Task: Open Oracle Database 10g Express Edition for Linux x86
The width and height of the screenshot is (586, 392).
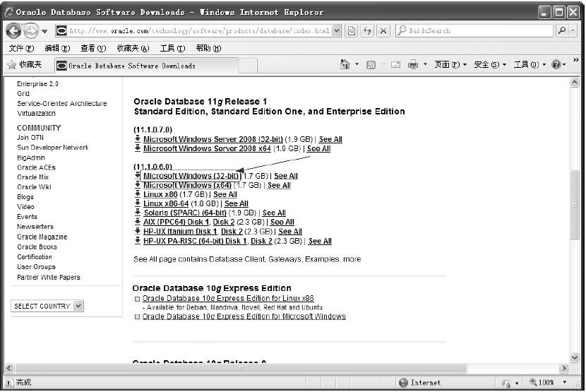Action: (x=228, y=299)
